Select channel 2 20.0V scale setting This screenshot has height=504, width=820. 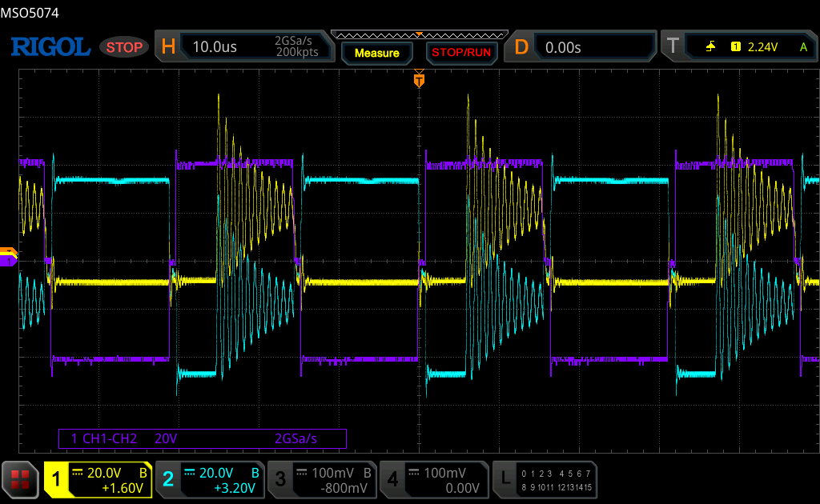[216, 473]
